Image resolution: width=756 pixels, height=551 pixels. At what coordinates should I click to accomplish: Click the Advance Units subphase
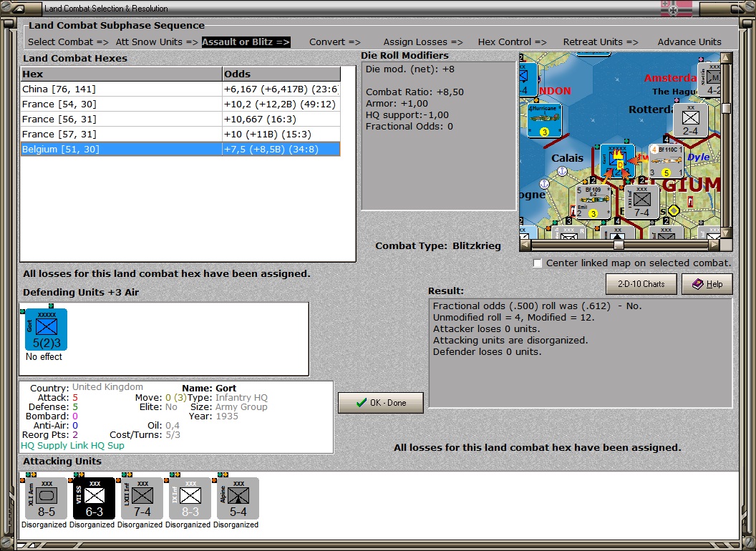[x=689, y=42]
